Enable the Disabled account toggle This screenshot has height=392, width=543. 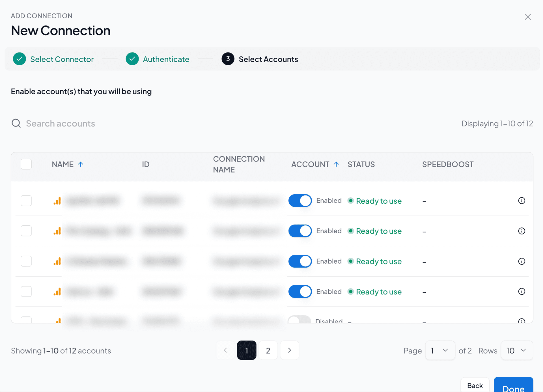pos(299,320)
